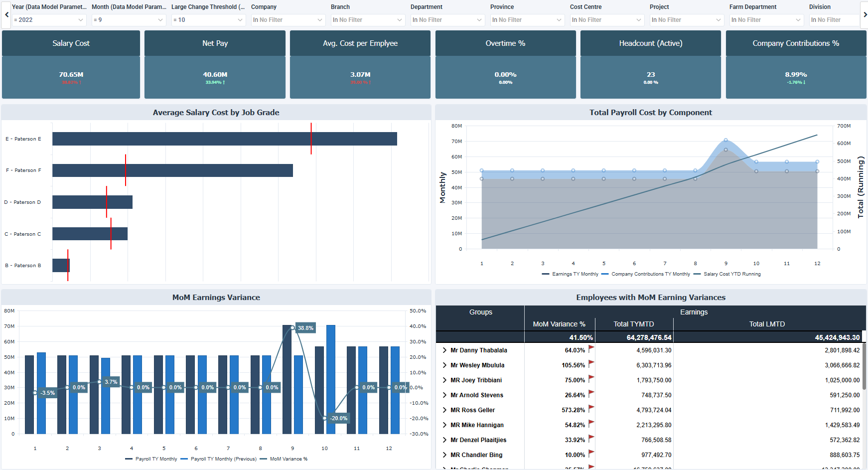
Task: Expand the Mr Danny Thabalala row
Action: pyautogui.click(x=444, y=350)
